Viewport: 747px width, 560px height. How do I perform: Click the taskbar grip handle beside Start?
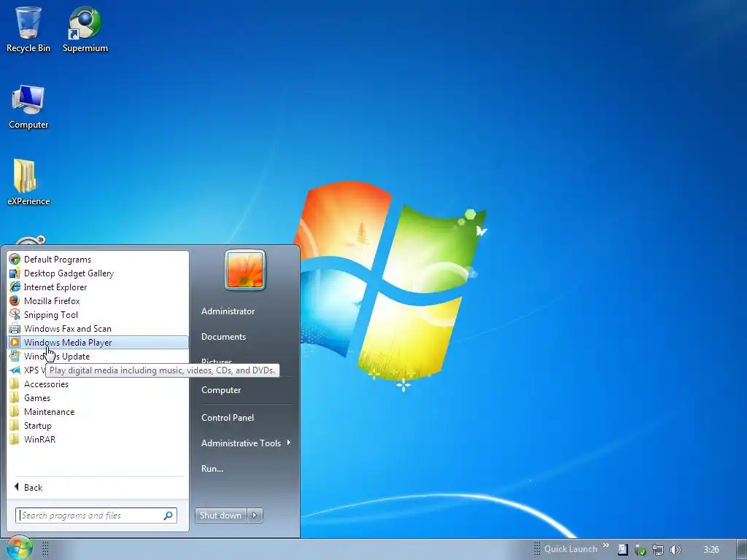point(45,549)
